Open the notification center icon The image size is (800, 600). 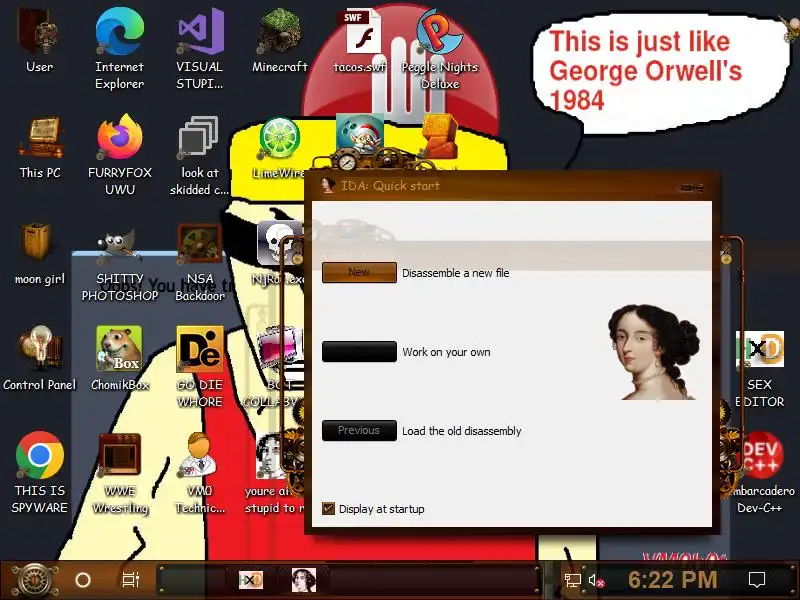(757, 580)
